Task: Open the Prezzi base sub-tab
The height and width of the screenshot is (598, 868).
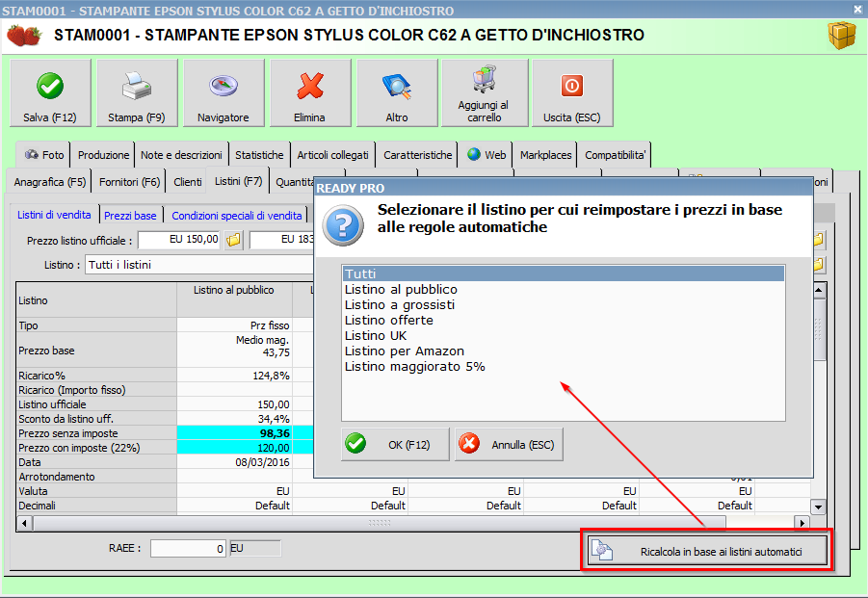Action: [130, 216]
